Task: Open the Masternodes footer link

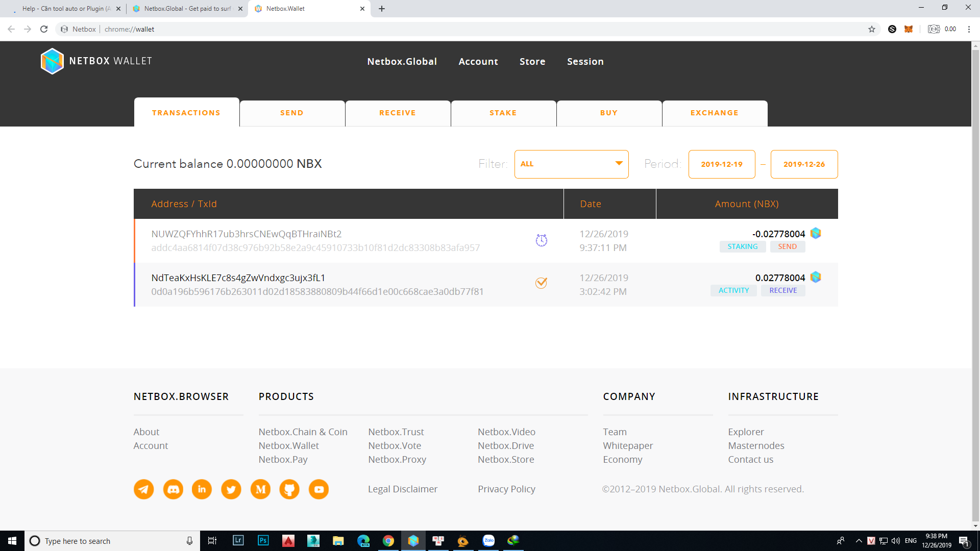Action: [x=756, y=445]
